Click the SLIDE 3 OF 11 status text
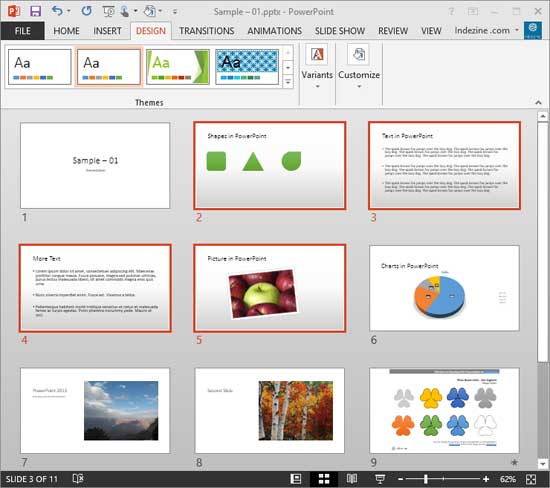550x488 pixels. coord(32,479)
